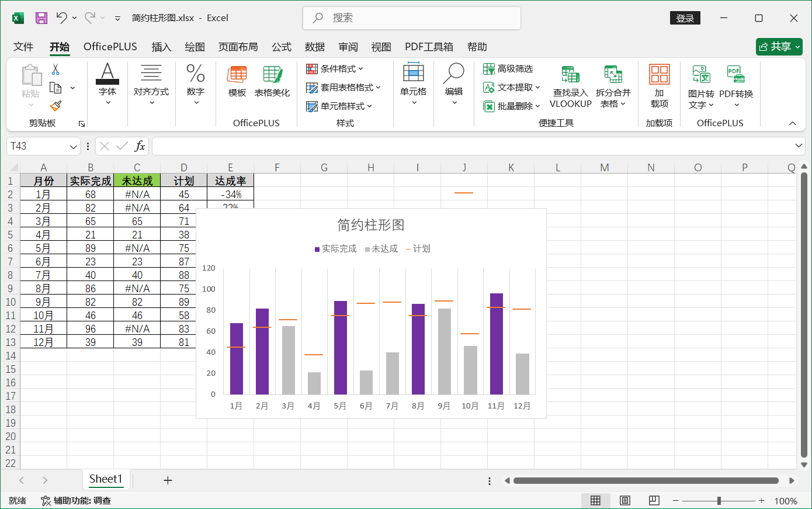812x509 pixels.
Task: Turn on 分页预览 view mode
Action: click(x=654, y=500)
